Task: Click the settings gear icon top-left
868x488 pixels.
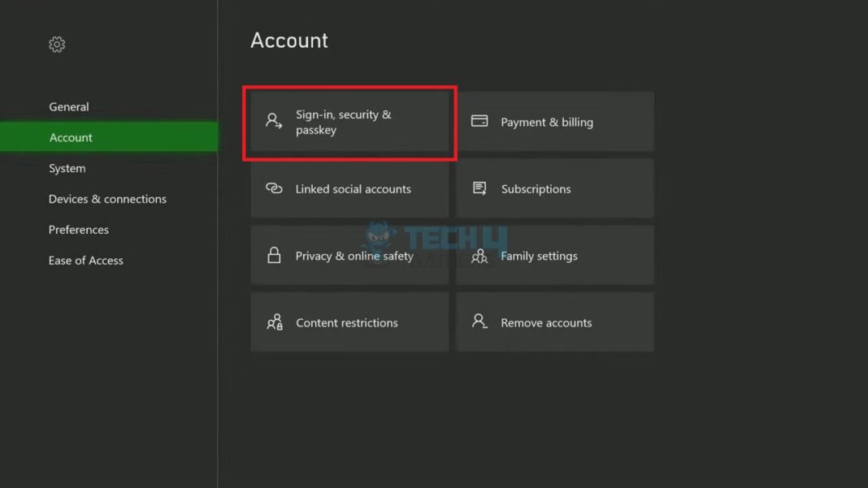Action: [57, 45]
